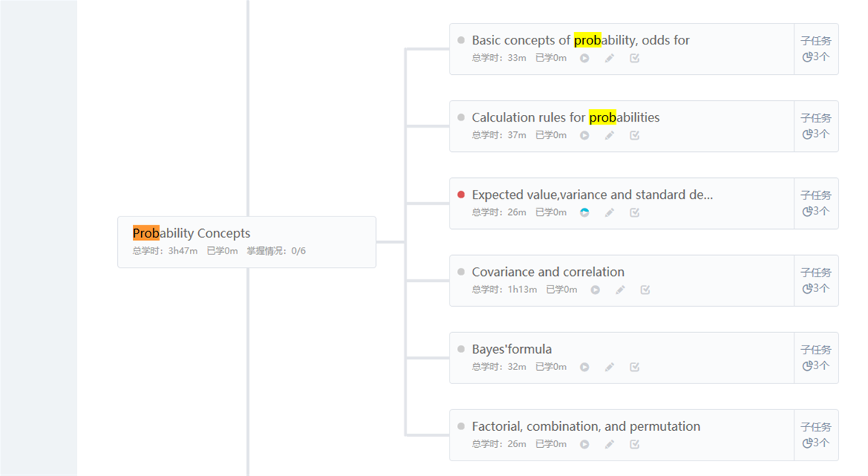Play the Factorial, combination, and permutation lesson
The image size is (868, 476).
tap(585, 444)
